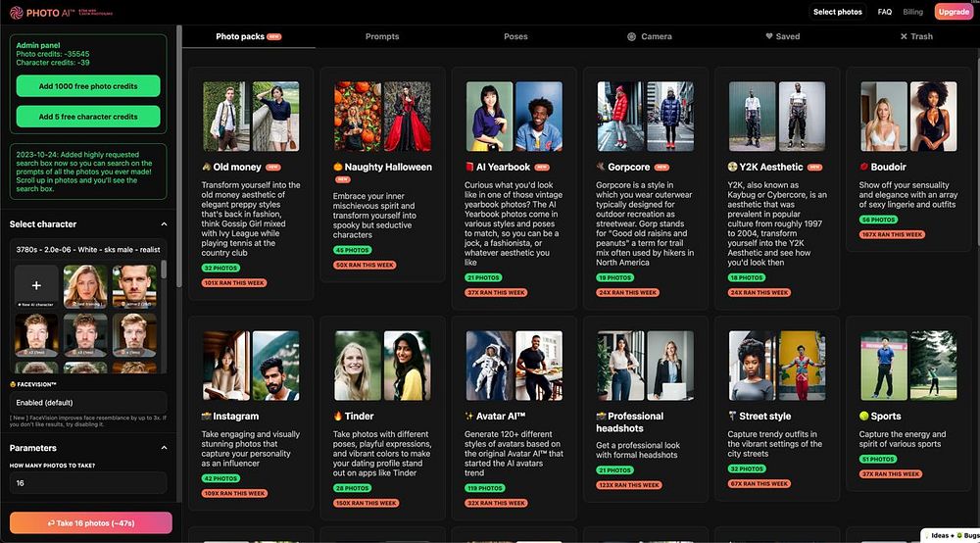Open the AI Yearbook pack title
980x543 pixels.
pos(503,167)
